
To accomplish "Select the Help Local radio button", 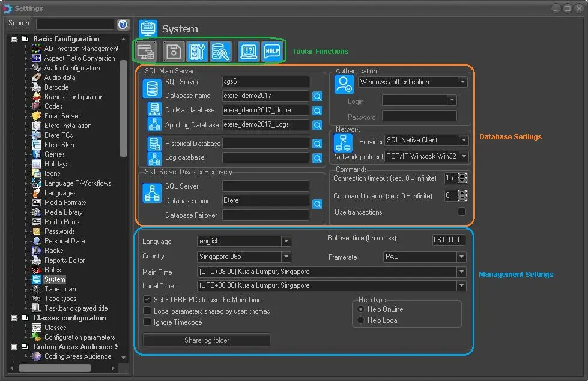I will (x=360, y=320).
